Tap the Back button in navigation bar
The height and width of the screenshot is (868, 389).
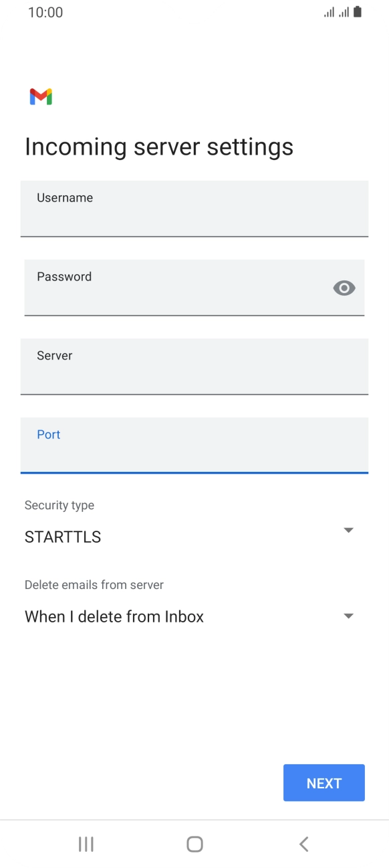(x=303, y=844)
